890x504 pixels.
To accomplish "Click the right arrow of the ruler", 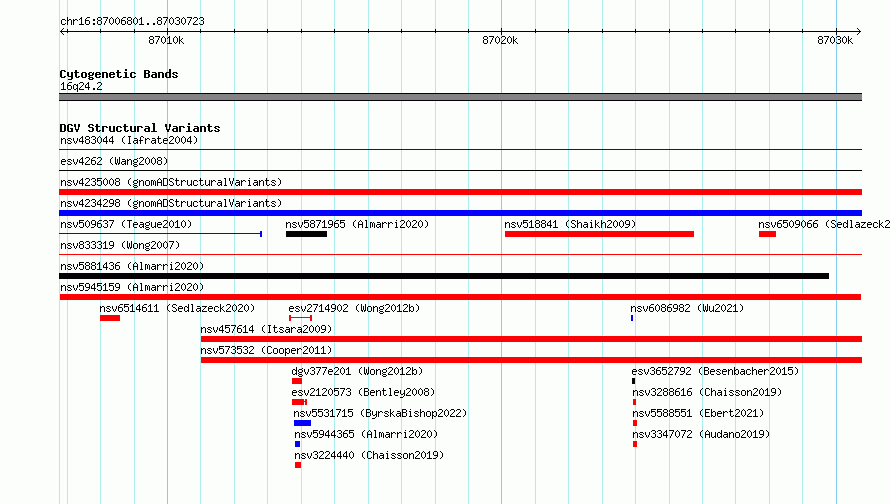I will [858, 31].
